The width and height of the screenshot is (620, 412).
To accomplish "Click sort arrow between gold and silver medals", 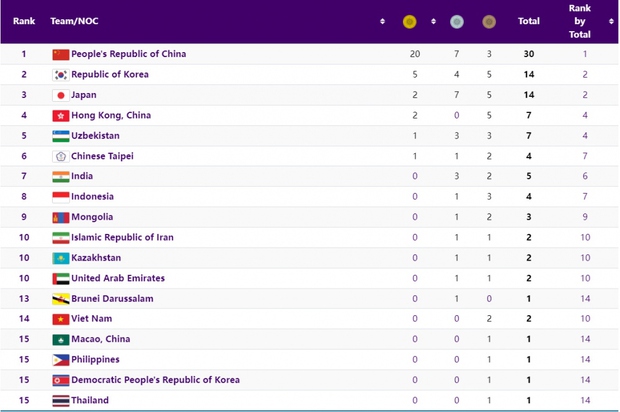I will coord(433,21).
